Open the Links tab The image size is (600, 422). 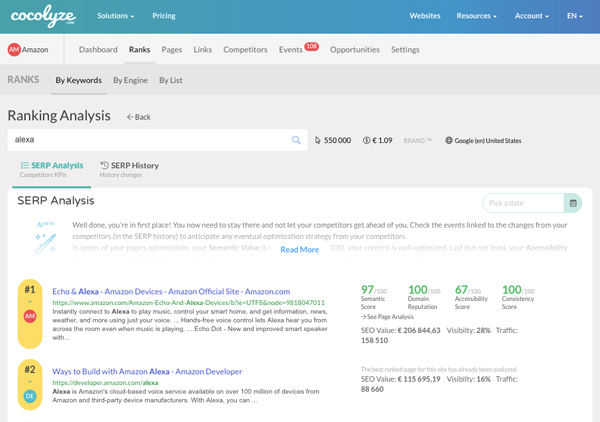pos(202,50)
